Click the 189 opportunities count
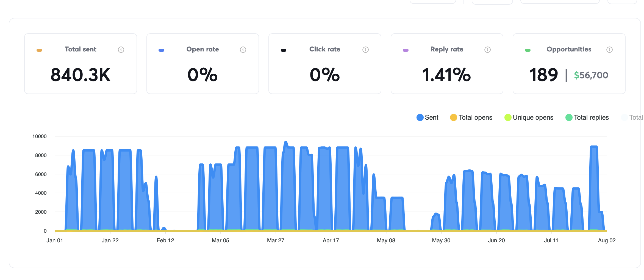Image resolution: width=644 pixels, height=280 pixels. [543, 75]
